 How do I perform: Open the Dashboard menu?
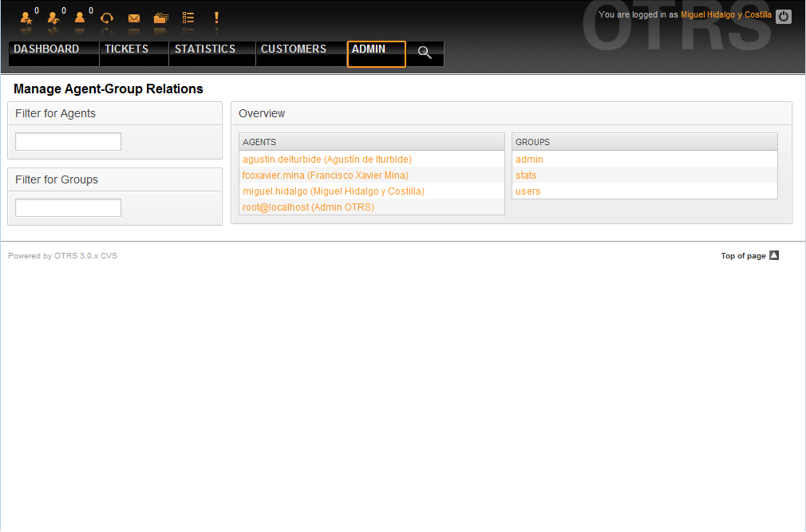click(46, 49)
